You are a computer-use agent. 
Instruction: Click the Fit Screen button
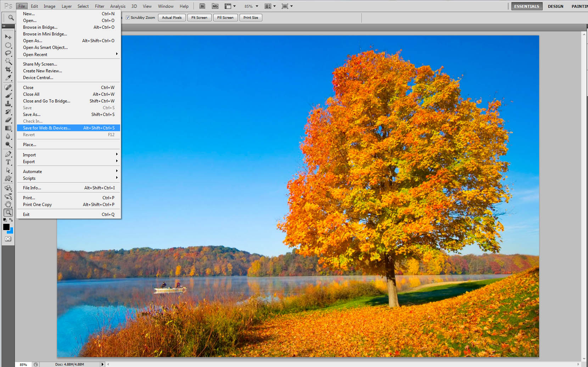pos(199,17)
